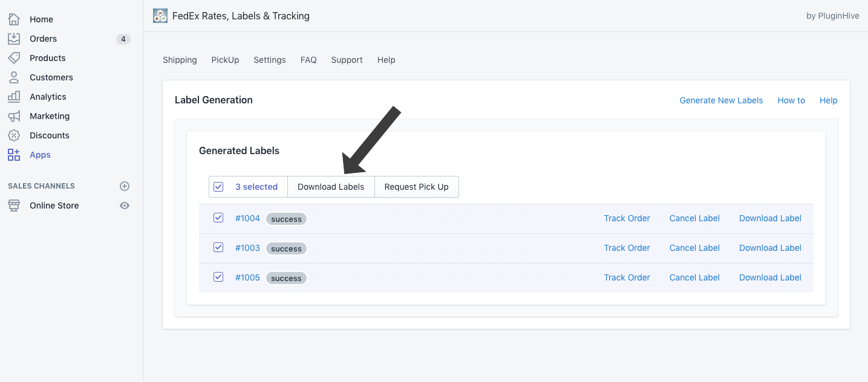Viewport: 868px width, 382px height.
Task: Click the 3 selected label
Action: 256,187
